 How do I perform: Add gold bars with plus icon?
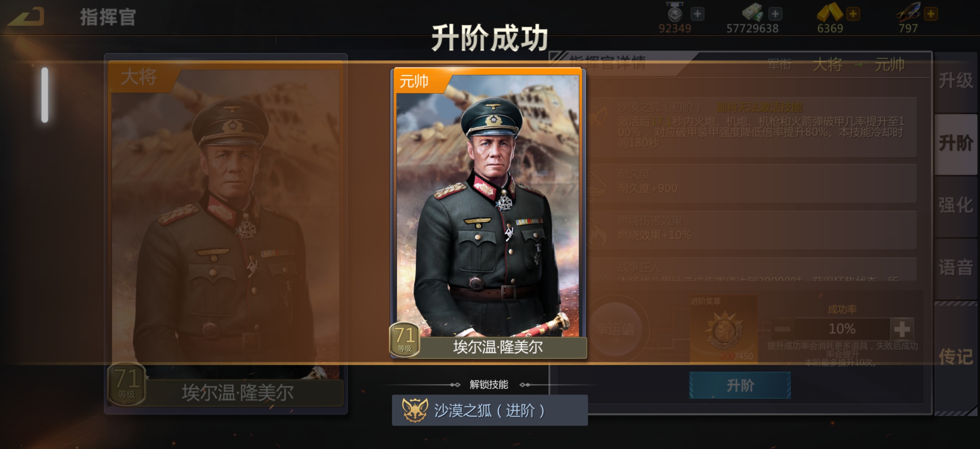pos(853,14)
